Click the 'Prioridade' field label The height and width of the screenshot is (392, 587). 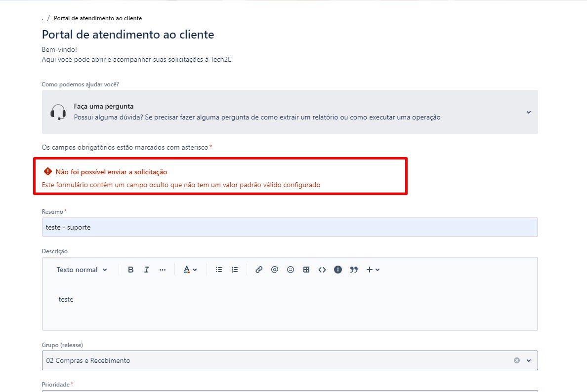(56, 385)
